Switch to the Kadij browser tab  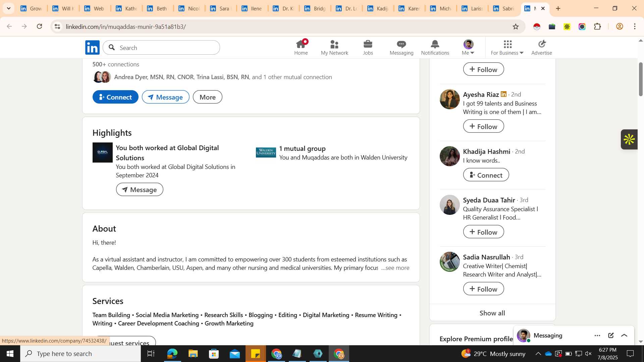click(x=378, y=8)
